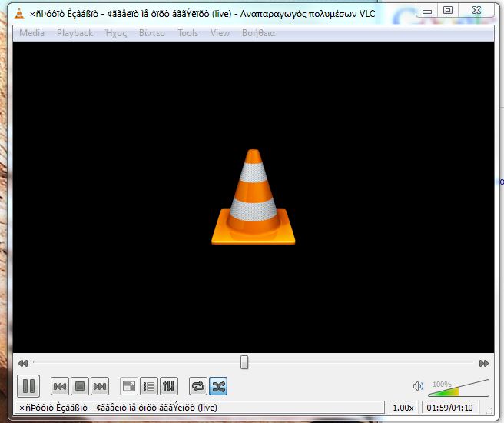504x423 pixels.
Task: Adjust the volume slider at 100%
Action: click(x=459, y=388)
